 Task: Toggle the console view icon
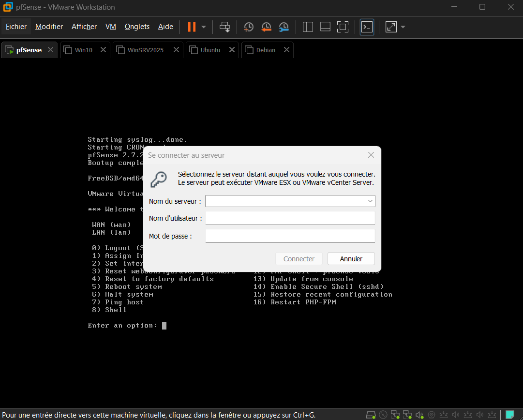(367, 27)
